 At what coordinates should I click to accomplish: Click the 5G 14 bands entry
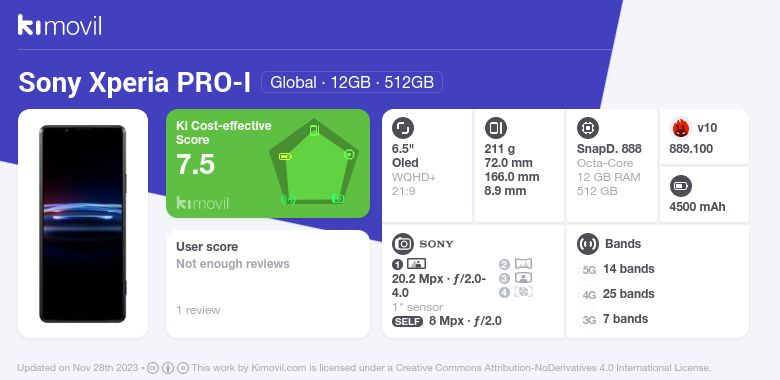point(617,269)
